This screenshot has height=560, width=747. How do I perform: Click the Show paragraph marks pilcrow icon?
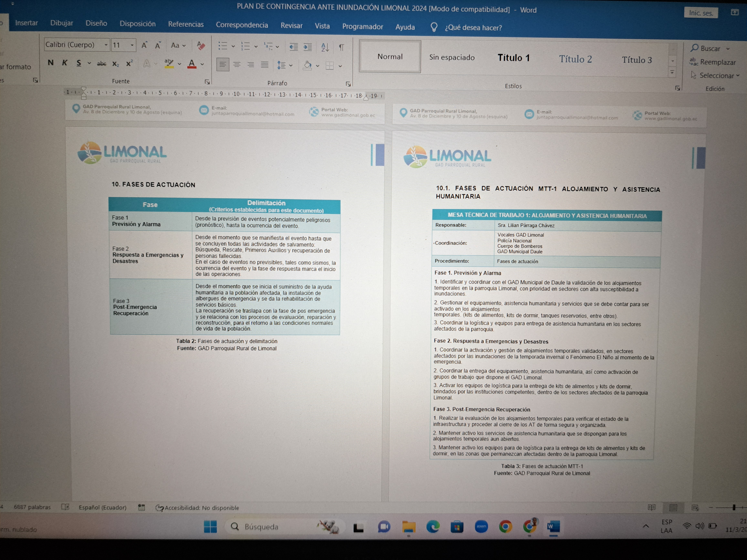pyautogui.click(x=341, y=48)
